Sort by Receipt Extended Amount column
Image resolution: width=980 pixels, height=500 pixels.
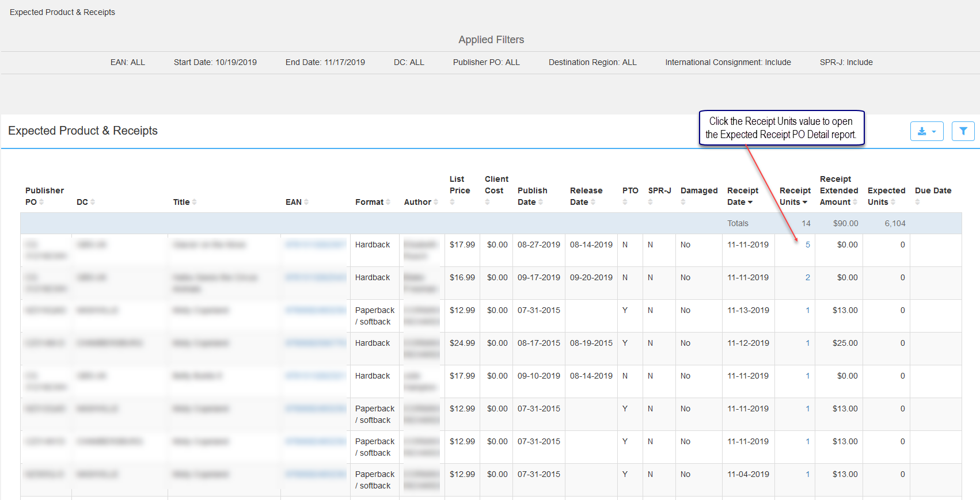click(x=855, y=202)
